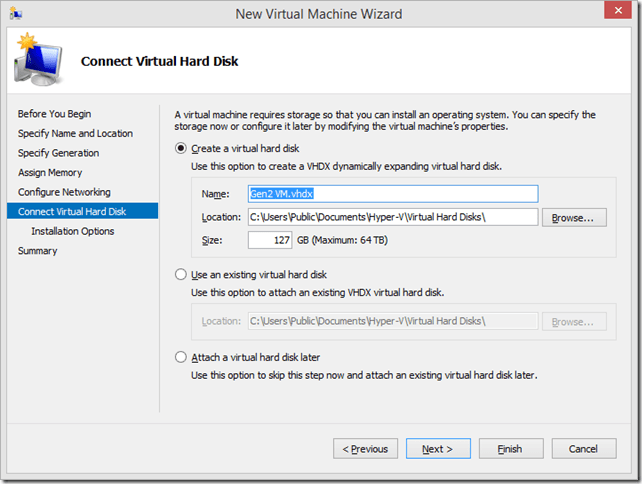Select Create a virtual hard disk option
Viewport: 642px width, 484px height.
(x=181, y=149)
